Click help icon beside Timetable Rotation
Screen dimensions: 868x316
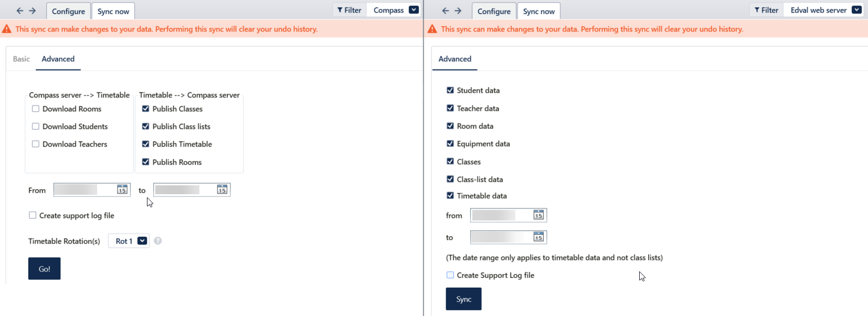coord(158,240)
